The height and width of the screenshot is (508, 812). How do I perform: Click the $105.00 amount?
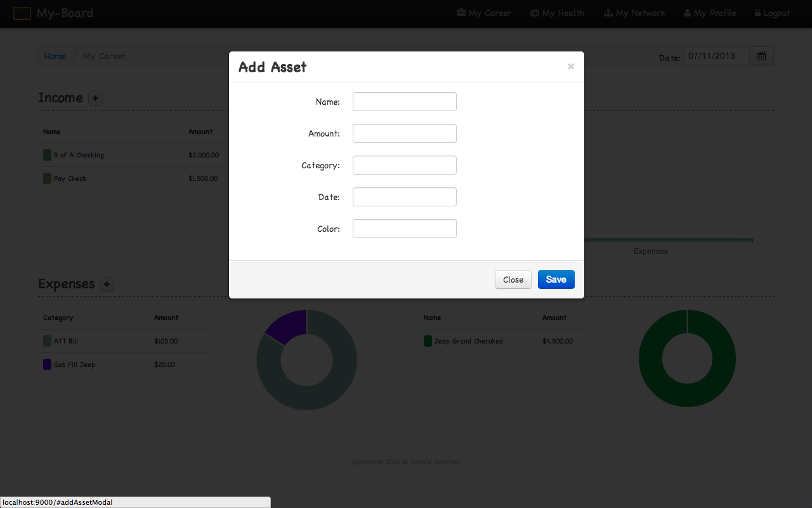(x=166, y=341)
